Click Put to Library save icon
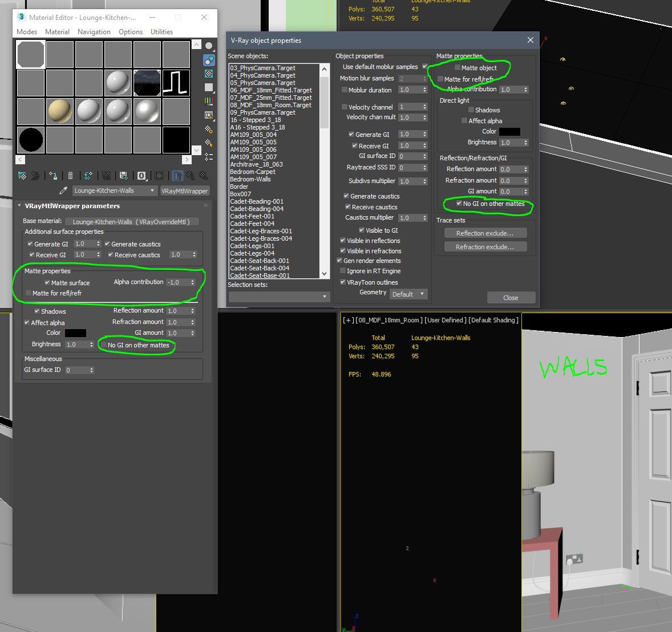The image size is (672, 632). tap(123, 176)
